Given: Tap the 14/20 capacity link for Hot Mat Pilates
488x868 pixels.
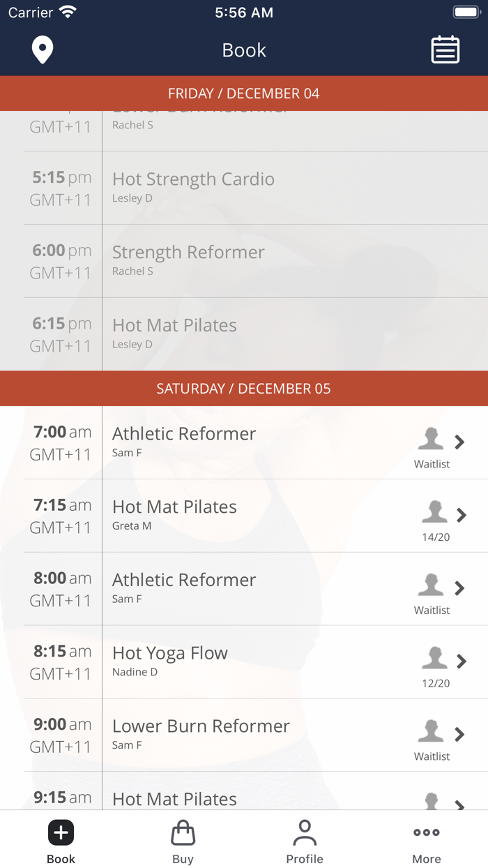Looking at the screenshot, I should point(435,537).
